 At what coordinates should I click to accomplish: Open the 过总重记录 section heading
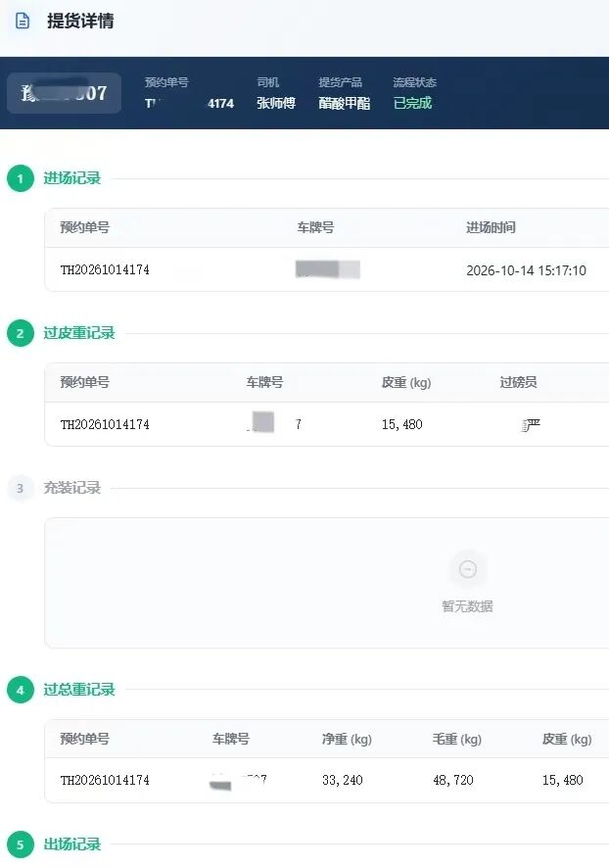79,690
